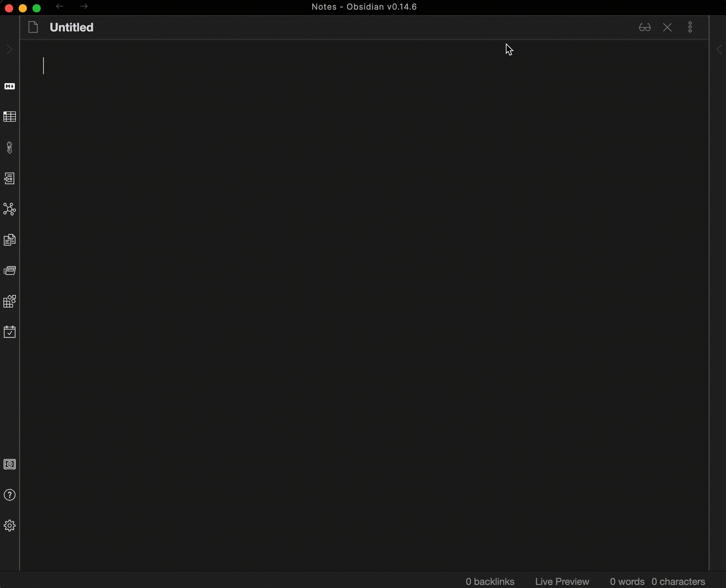Toggle Live Preview mode in status bar
The width and height of the screenshot is (726, 588).
coord(562,581)
